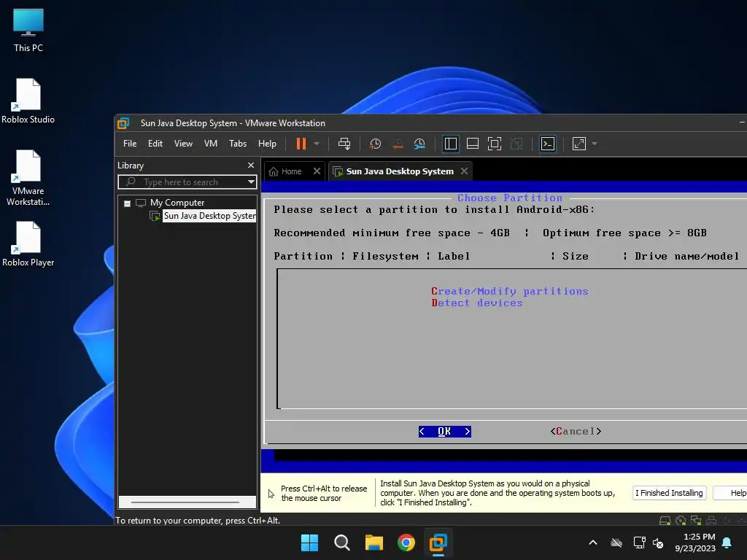
Task: Click the CD/DVD drive status icon
Action: coord(681,521)
